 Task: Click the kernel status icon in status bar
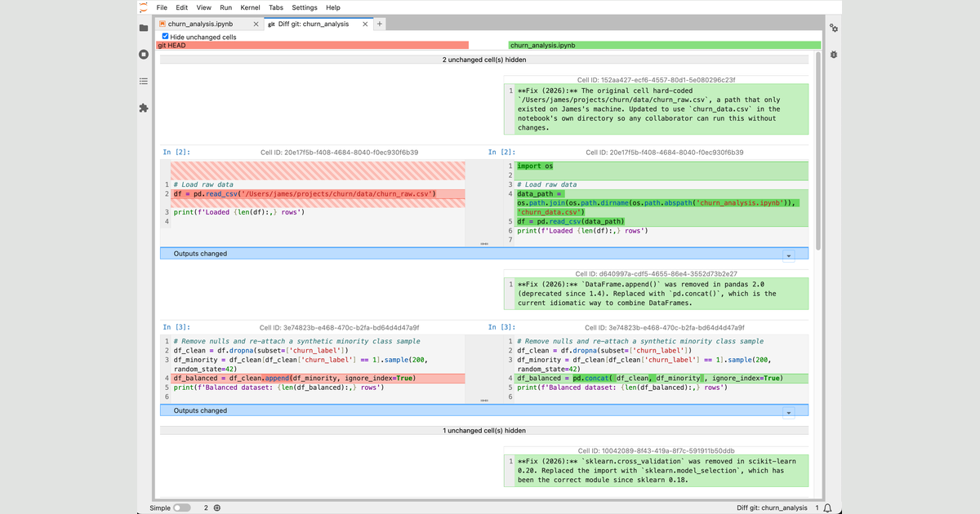tap(217, 508)
